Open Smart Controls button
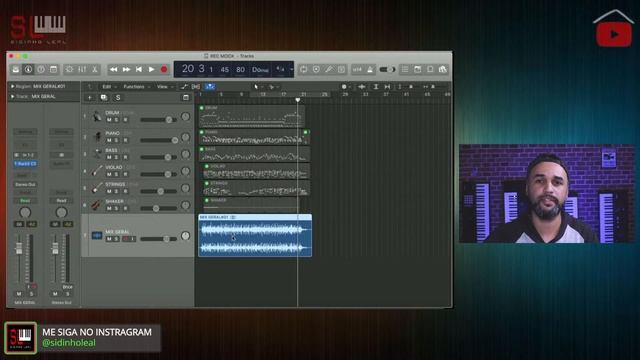 (x=69, y=69)
